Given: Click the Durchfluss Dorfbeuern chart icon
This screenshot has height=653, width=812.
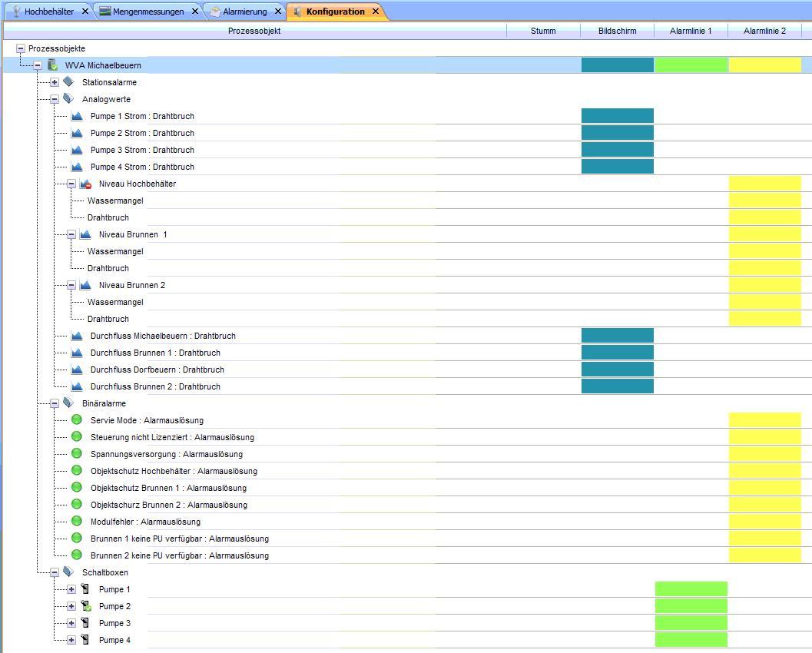Looking at the screenshot, I should (77, 370).
